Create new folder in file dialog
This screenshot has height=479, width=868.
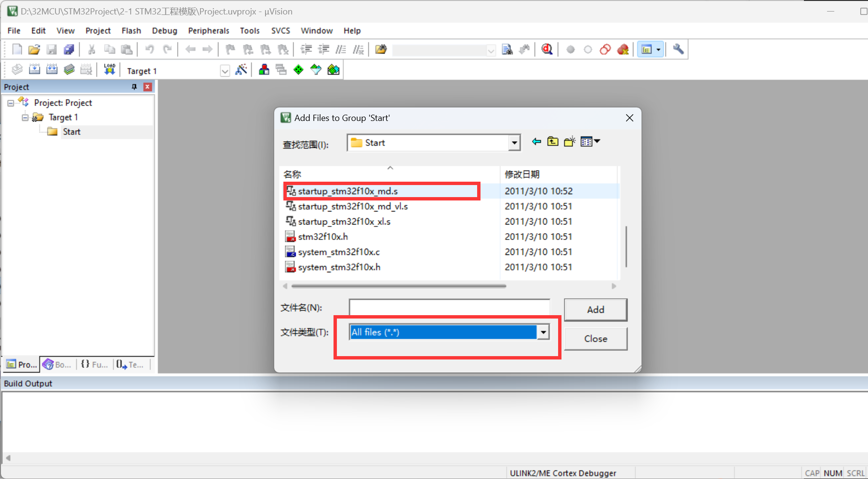pyautogui.click(x=570, y=142)
